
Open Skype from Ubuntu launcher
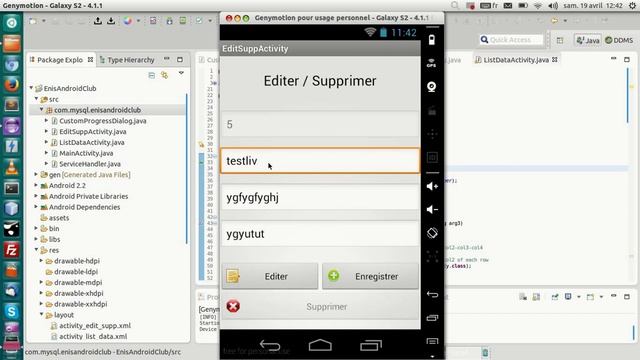[11, 311]
